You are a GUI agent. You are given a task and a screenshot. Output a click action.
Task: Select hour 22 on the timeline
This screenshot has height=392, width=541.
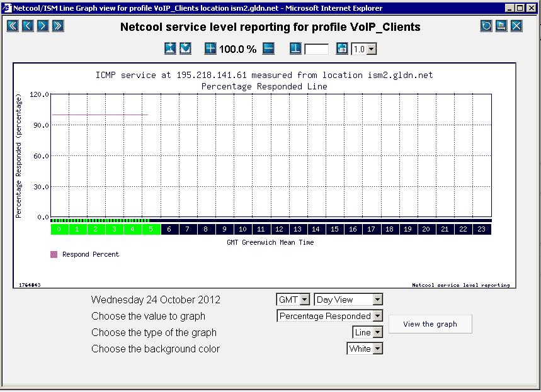pos(463,229)
